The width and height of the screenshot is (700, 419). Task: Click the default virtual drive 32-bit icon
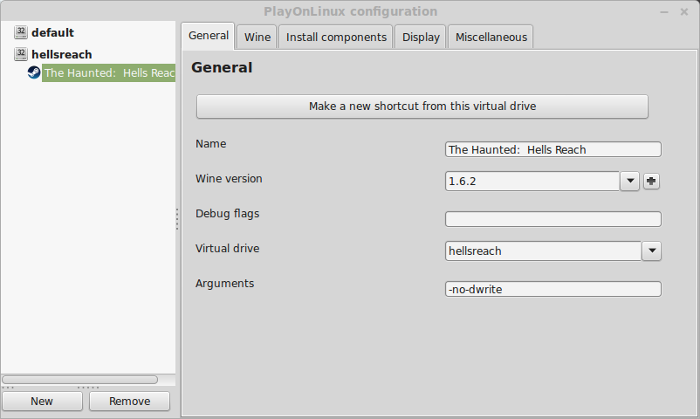click(21, 33)
